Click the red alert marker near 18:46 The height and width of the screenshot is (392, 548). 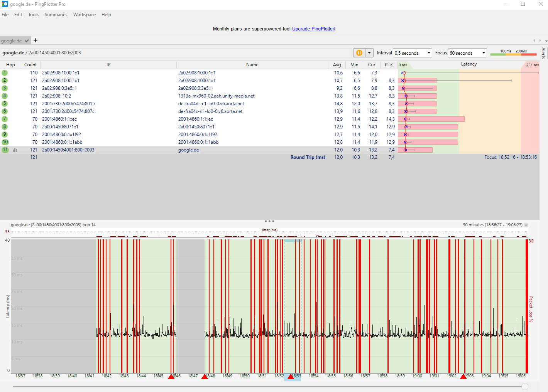click(171, 377)
